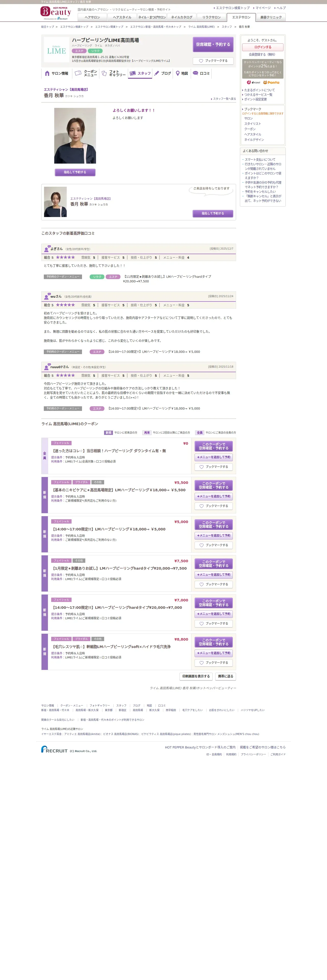Click reviewer avatar icon for ruuu07さん

47,367
